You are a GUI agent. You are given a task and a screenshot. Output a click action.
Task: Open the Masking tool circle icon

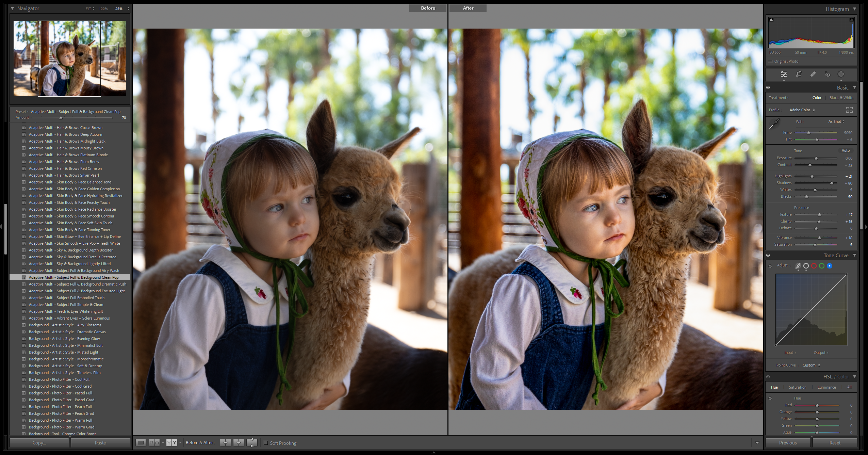tap(841, 74)
